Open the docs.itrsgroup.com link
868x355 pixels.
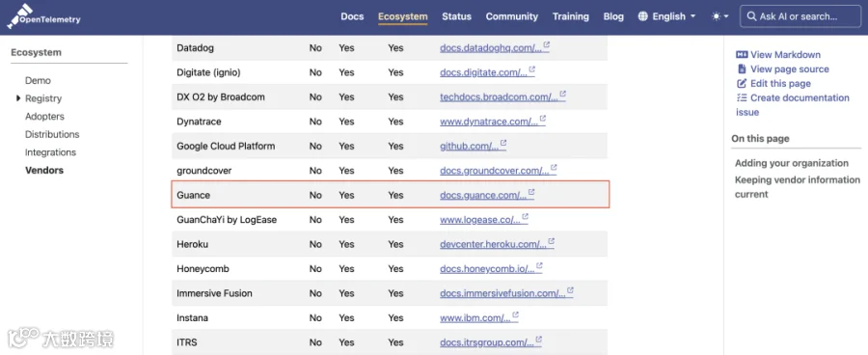pyautogui.click(x=487, y=342)
